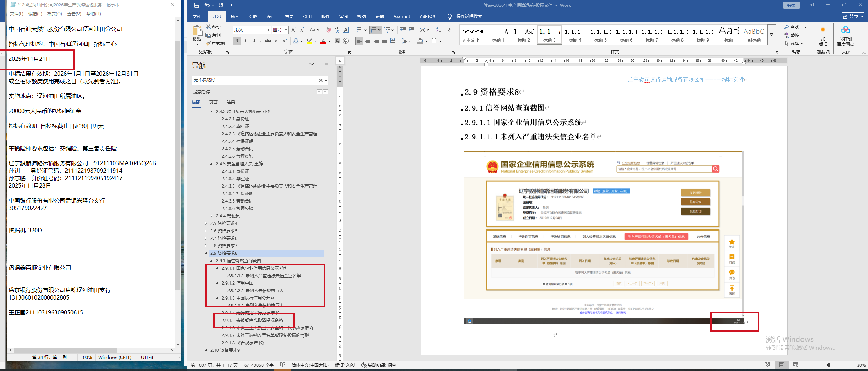Click the text highlight color button
Image resolution: width=868 pixels, height=371 pixels.
coord(309,41)
